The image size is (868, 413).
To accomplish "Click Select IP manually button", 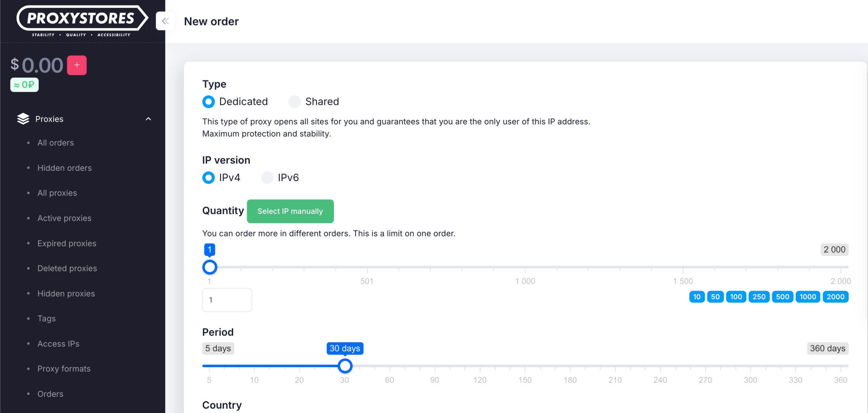I will pyautogui.click(x=290, y=211).
